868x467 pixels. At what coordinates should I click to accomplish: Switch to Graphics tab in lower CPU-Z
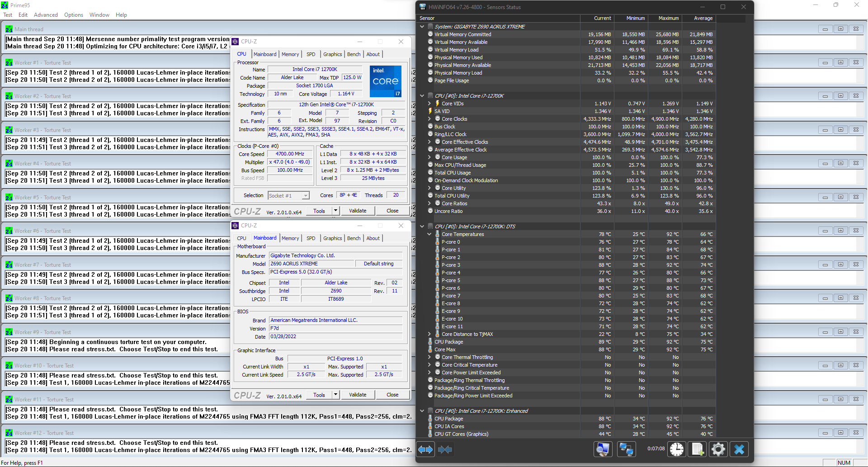(x=333, y=238)
